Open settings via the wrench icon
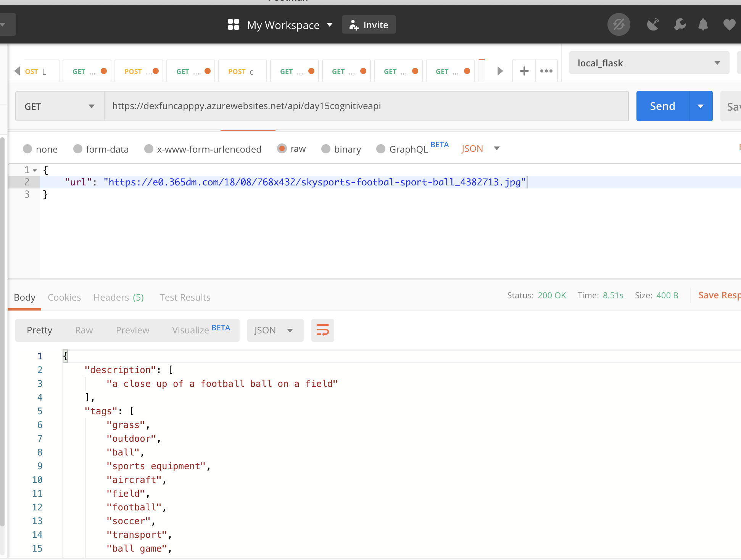Viewport: 741px width, 560px height. click(x=680, y=25)
